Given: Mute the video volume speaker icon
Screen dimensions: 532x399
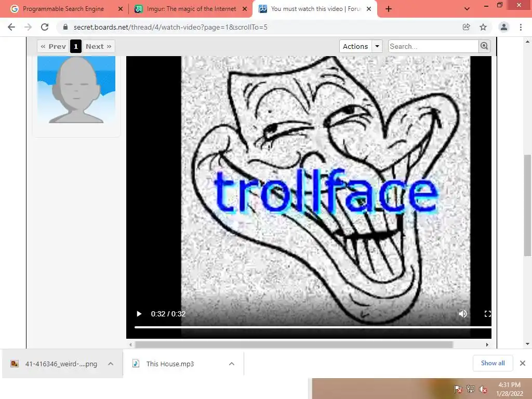Looking at the screenshot, I should point(463,314).
